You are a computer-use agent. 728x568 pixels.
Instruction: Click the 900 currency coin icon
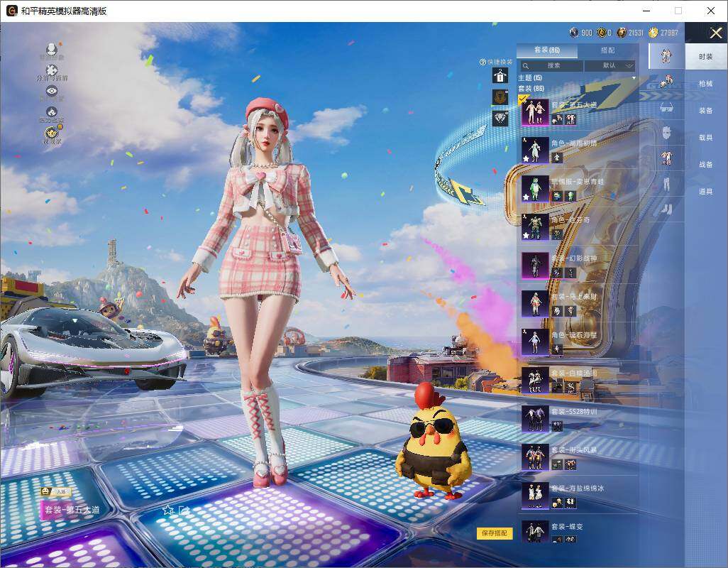tap(574, 33)
